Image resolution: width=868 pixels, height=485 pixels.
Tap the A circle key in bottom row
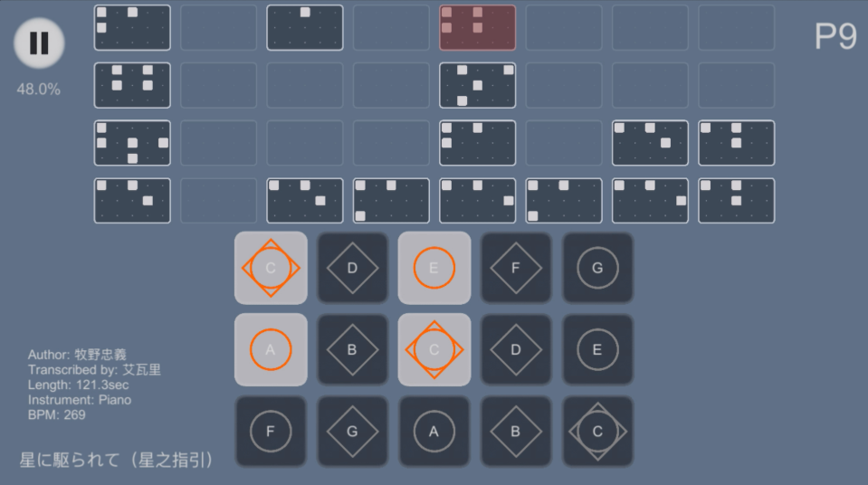(x=434, y=432)
